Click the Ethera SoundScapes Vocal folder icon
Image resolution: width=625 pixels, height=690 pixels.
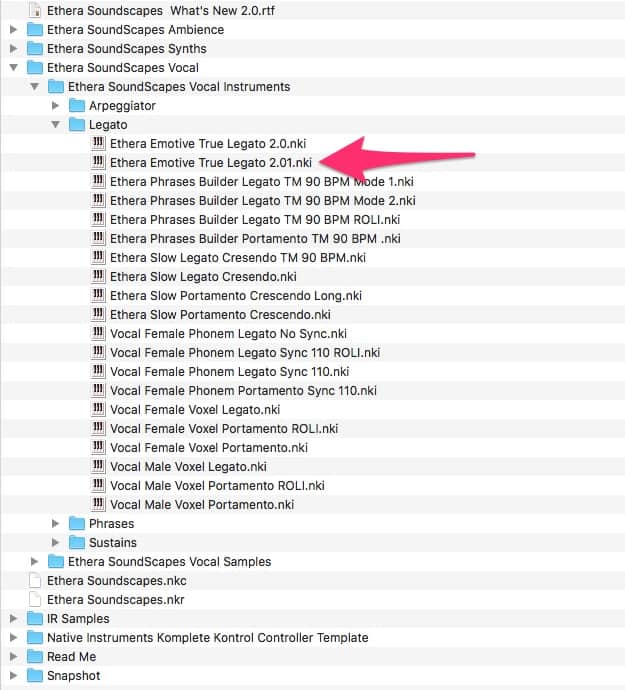(35, 68)
